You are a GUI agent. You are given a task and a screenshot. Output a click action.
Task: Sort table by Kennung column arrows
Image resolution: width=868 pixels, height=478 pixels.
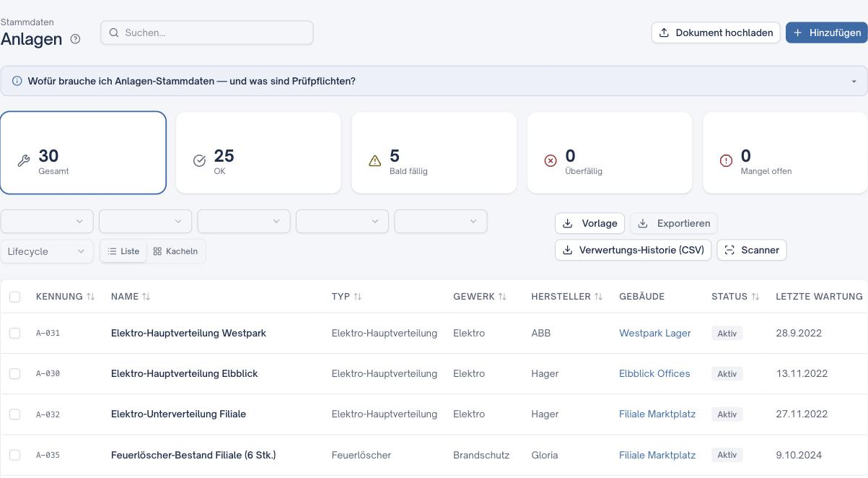(x=90, y=297)
